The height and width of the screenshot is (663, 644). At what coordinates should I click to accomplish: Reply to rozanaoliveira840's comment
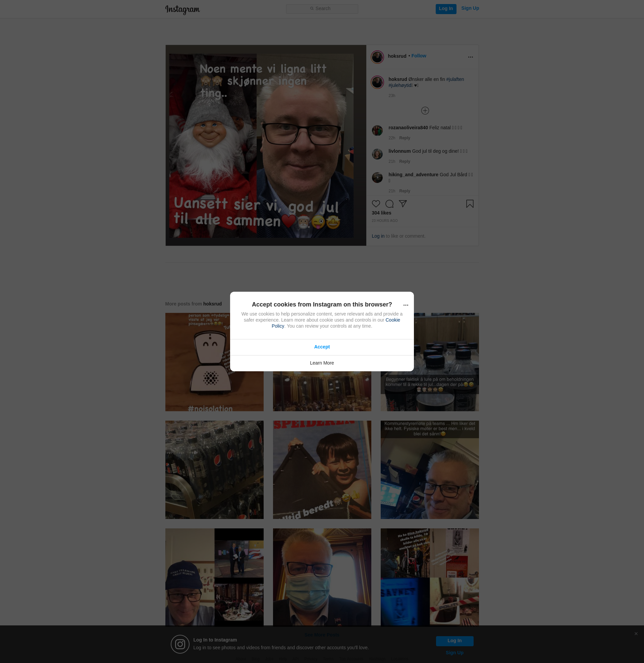404,138
